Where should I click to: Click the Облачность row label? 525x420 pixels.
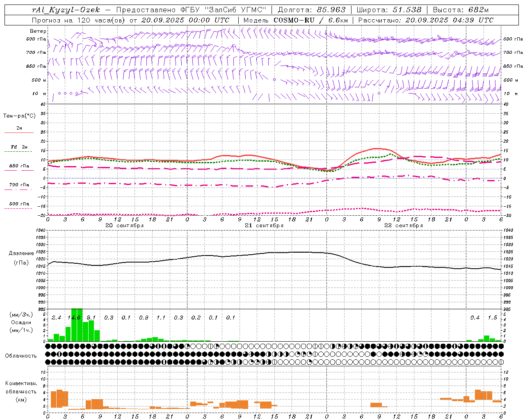pyautogui.click(x=21, y=356)
